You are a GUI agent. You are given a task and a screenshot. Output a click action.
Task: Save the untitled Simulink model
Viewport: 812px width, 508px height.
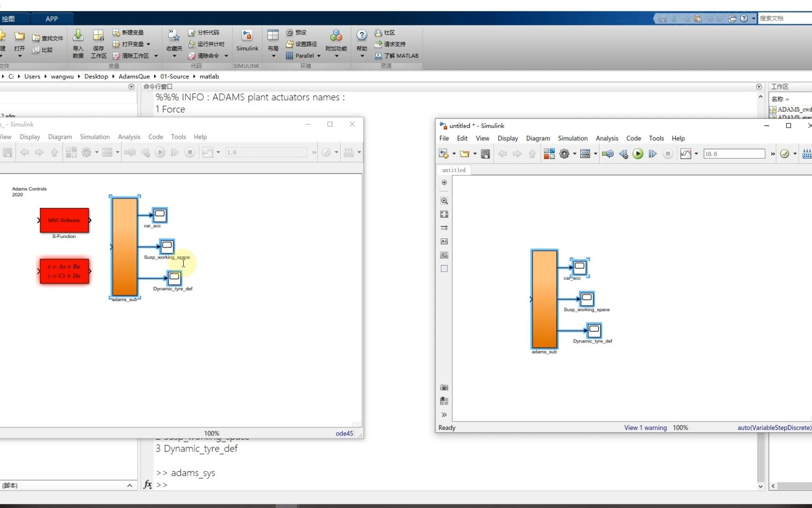485,154
